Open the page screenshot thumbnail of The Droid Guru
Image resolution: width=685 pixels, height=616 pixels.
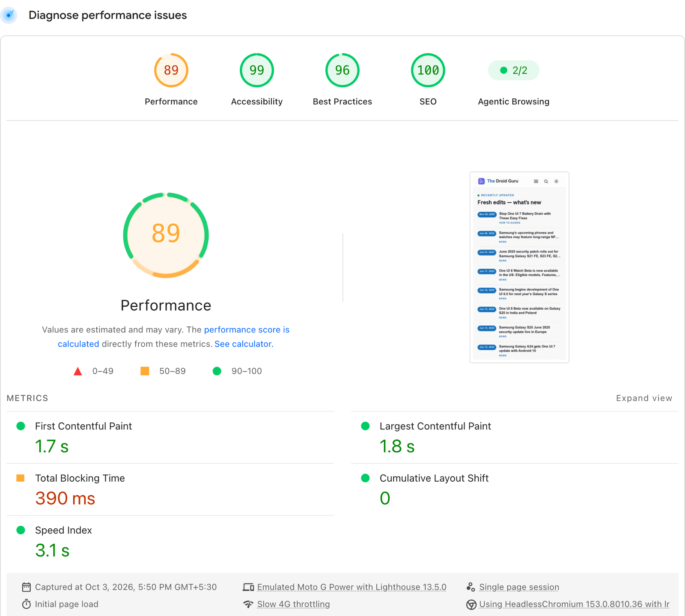pos(519,267)
